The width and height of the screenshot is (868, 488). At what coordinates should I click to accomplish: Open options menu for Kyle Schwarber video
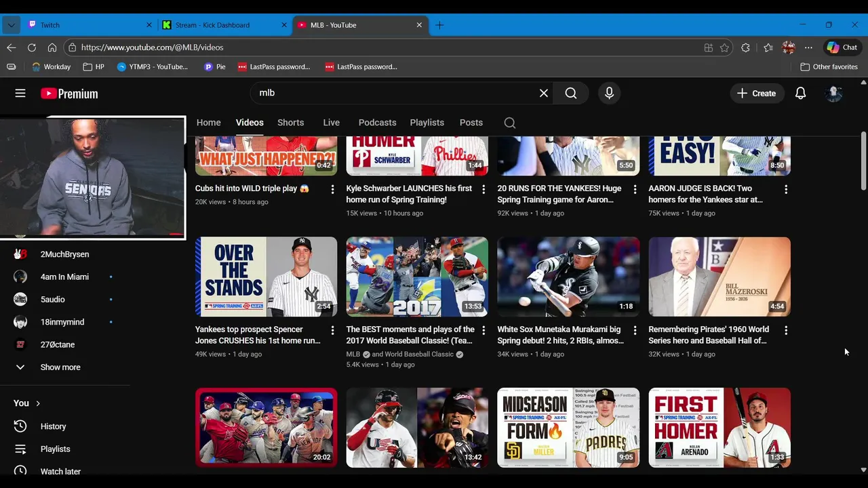(x=484, y=190)
